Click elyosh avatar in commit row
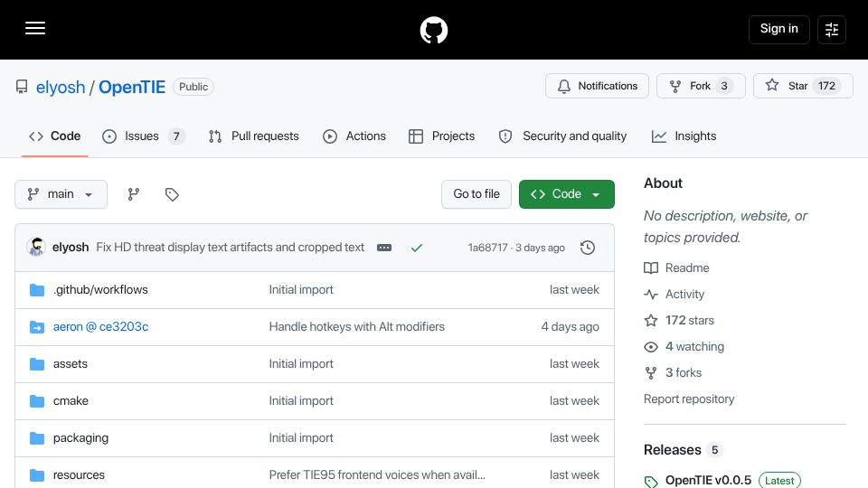Image resolution: width=868 pixels, height=488 pixels. [36, 247]
